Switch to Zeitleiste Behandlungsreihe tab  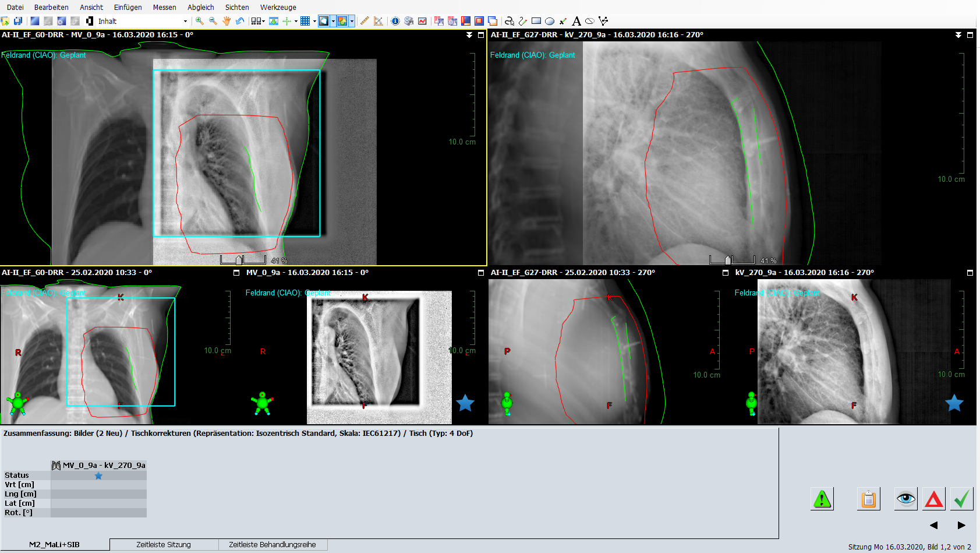pos(272,545)
